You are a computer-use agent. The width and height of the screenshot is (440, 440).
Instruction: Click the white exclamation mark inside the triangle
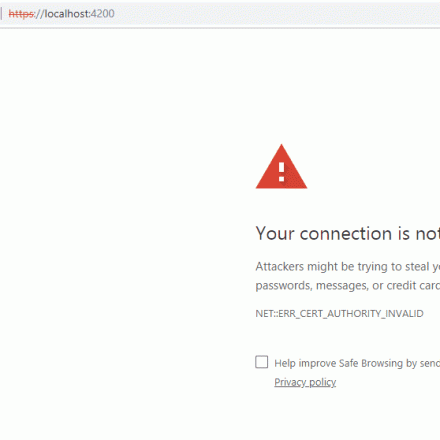click(x=282, y=172)
